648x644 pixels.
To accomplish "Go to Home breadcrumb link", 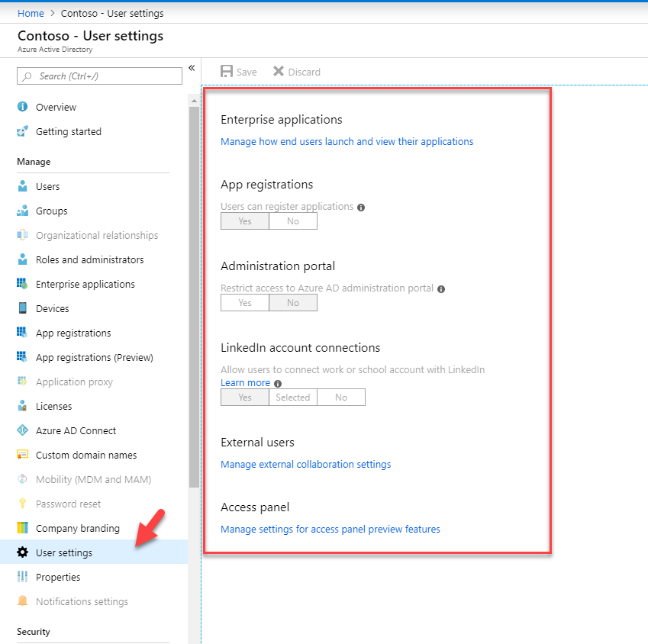I will [x=31, y=13].
